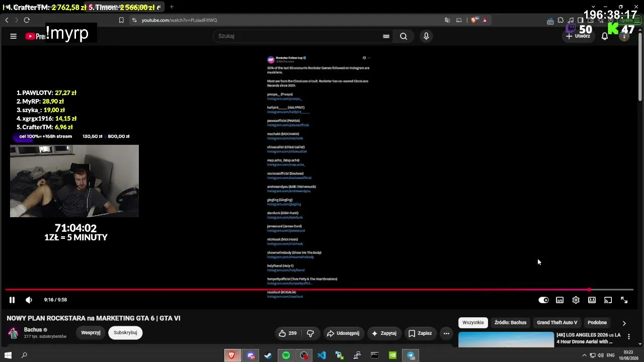Bookmark this page using the bookmark icon

[121, 20]
